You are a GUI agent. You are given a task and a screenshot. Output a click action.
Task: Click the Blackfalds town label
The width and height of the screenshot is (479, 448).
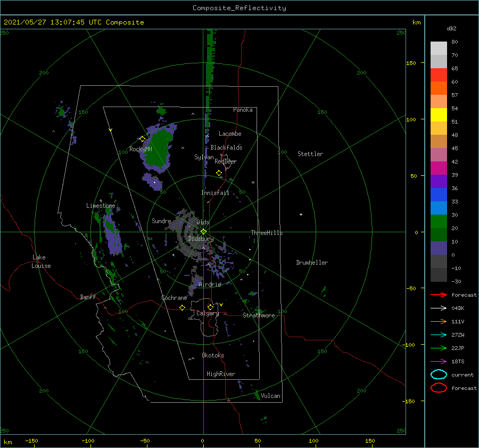(x=226, y=148)
